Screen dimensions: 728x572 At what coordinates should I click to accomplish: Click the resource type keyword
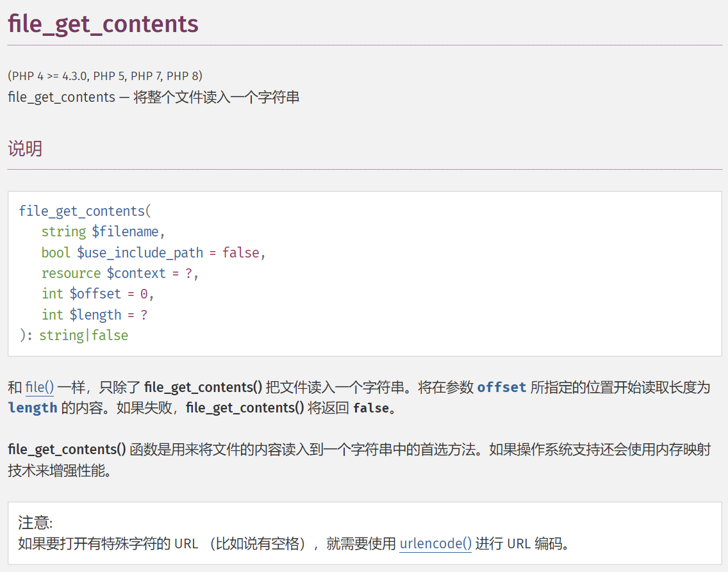pos(71,274)
